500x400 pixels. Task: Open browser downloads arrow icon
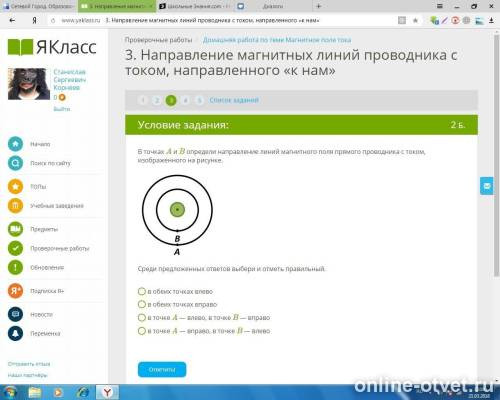coord(491,20)
